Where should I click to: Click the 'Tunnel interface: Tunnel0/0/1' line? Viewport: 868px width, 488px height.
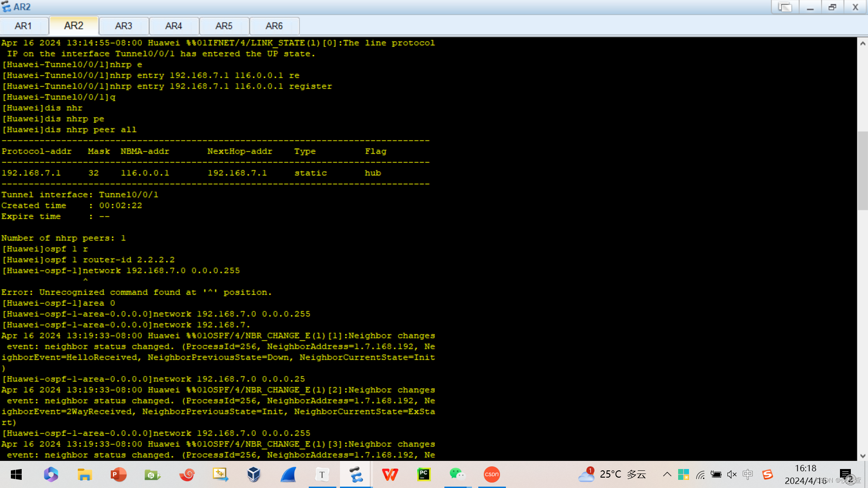pos(80,195)
